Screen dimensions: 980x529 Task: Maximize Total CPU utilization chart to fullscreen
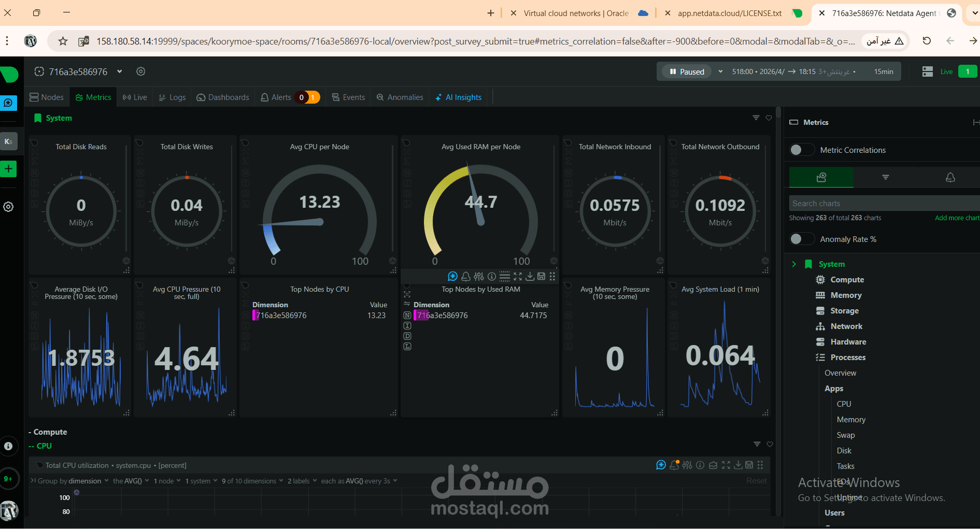pos(726,465)
